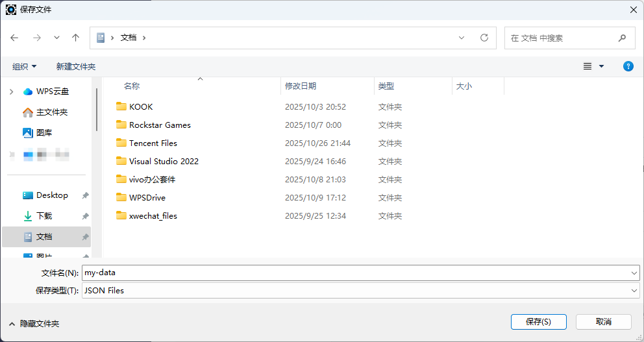Expand the WPS云盘 tree node

(x=11, y=92)
